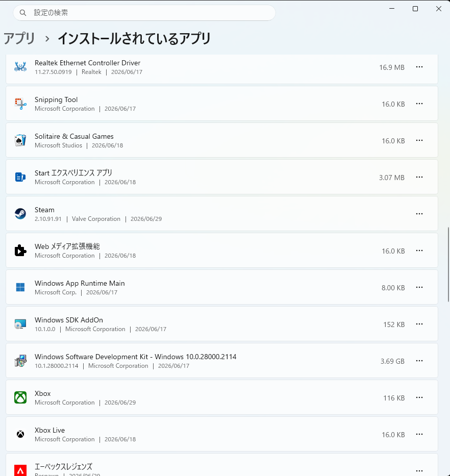Open the three-dot menu for Windows App Runtime Main
Image resolution: width=450 pixels, height=476 pixels.
click(419, 287)
